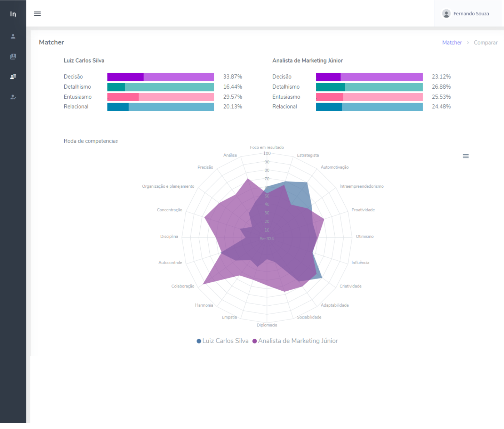Click the Automotivação axis label
Image resolution: width=504 pixels, height=429 pixels.
pyautogui.click(x=335, y=167)
